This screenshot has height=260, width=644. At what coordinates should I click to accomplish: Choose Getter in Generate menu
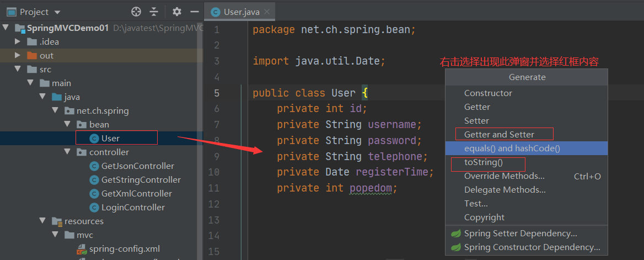[526, 107]
